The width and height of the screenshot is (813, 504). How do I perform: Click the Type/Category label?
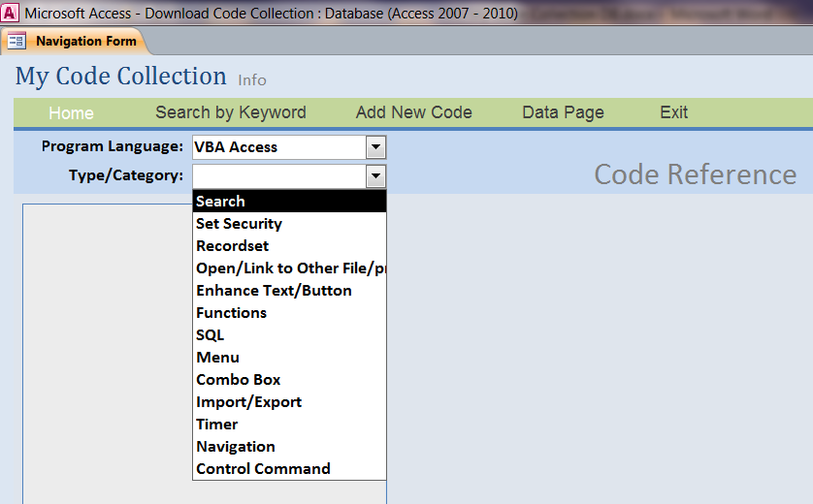point(126,175)
